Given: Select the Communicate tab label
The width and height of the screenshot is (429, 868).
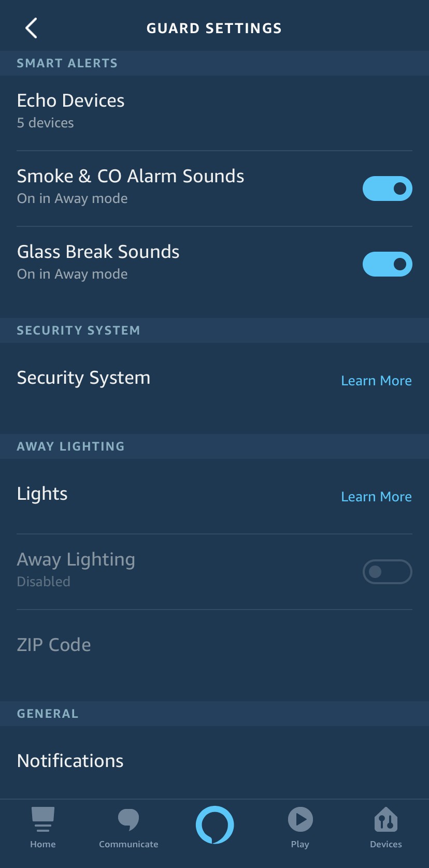Looking at the screenshot, I should click(128, 844).
